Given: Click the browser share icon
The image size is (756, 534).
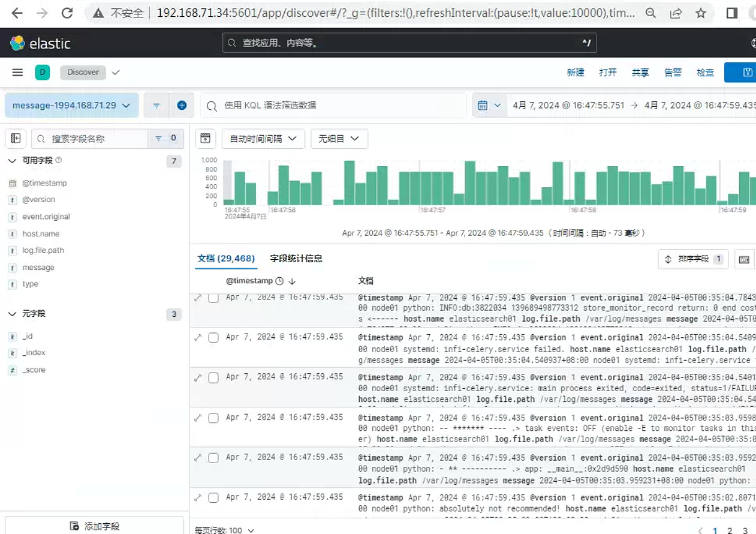Looking at the screenshot, I should click(676, 13).
